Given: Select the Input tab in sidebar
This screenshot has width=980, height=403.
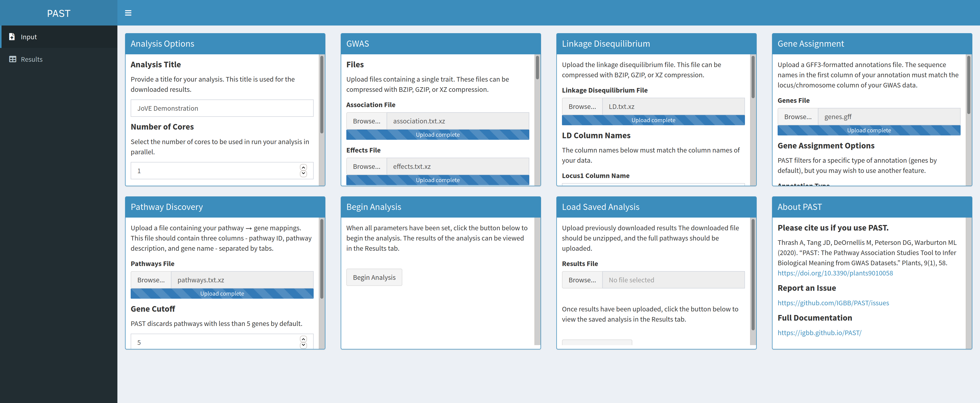Looking at the screenshot, I should (29, 37).
